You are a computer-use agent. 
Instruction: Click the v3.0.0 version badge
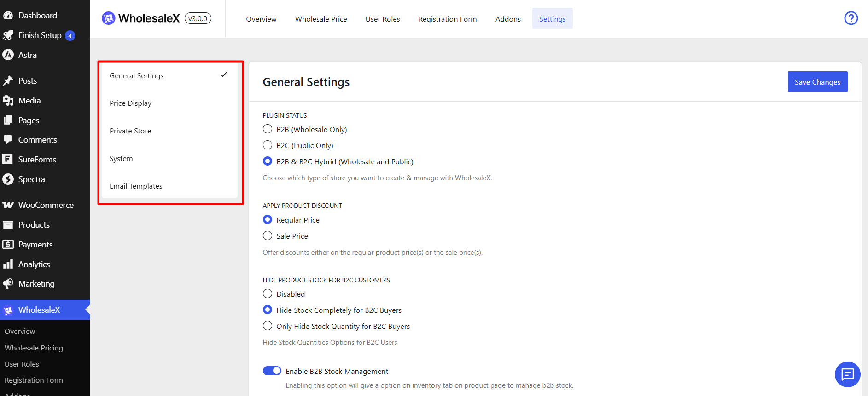[x=198, y=18]
